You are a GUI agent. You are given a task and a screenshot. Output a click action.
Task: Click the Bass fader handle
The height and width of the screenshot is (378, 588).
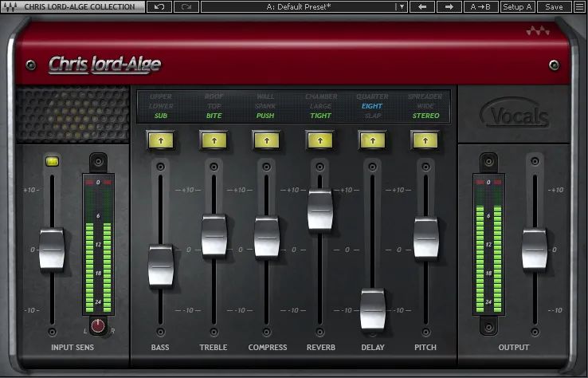161,266
